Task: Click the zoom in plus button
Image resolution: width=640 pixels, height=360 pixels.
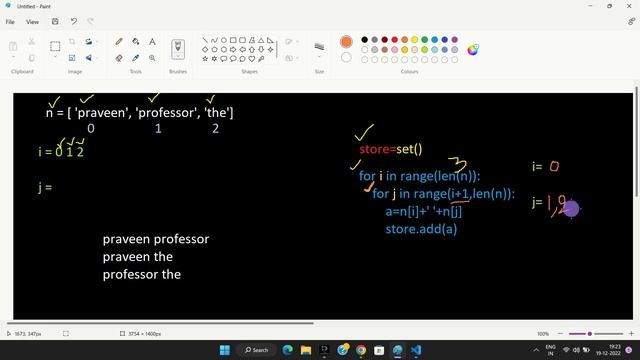Action: (x=631, y=334)
